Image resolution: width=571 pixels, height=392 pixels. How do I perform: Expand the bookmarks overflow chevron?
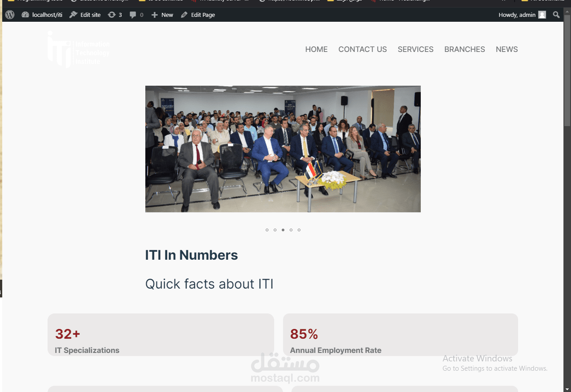(x=504, y=1)
